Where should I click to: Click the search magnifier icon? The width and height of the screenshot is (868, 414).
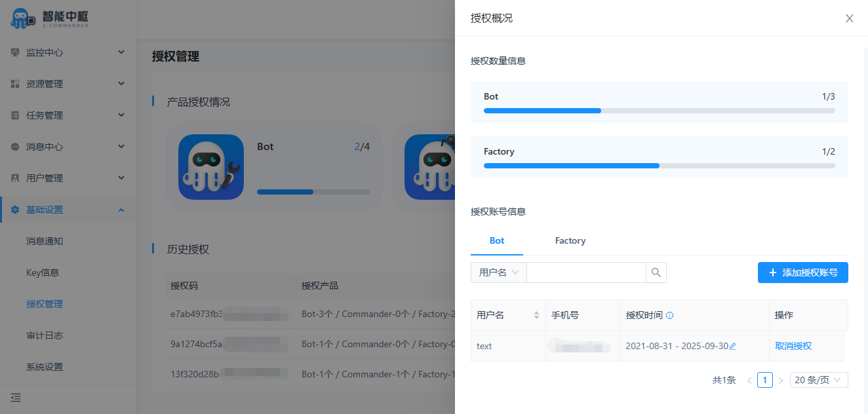coord(656,273)
